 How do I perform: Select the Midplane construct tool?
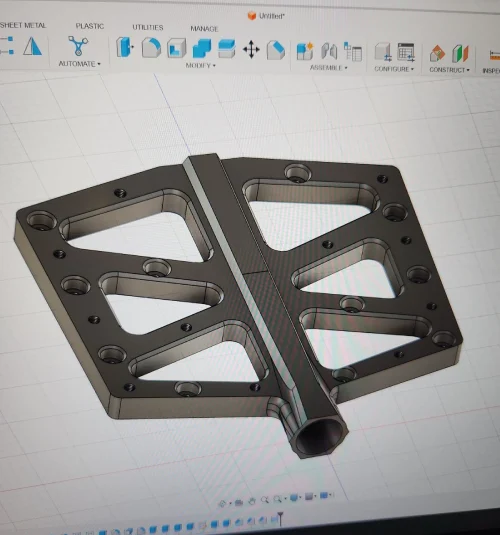pyautogui.click(x=460, y=54)
